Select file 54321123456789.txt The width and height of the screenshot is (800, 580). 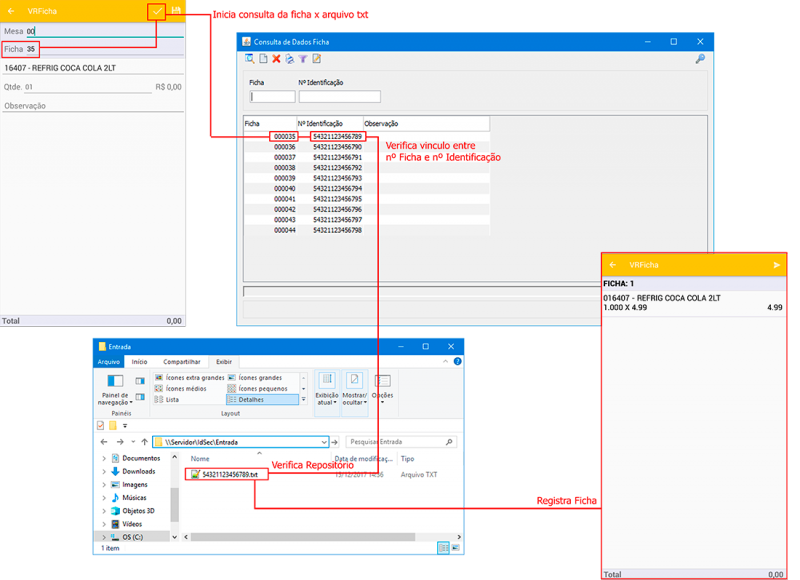pos(226,474)
